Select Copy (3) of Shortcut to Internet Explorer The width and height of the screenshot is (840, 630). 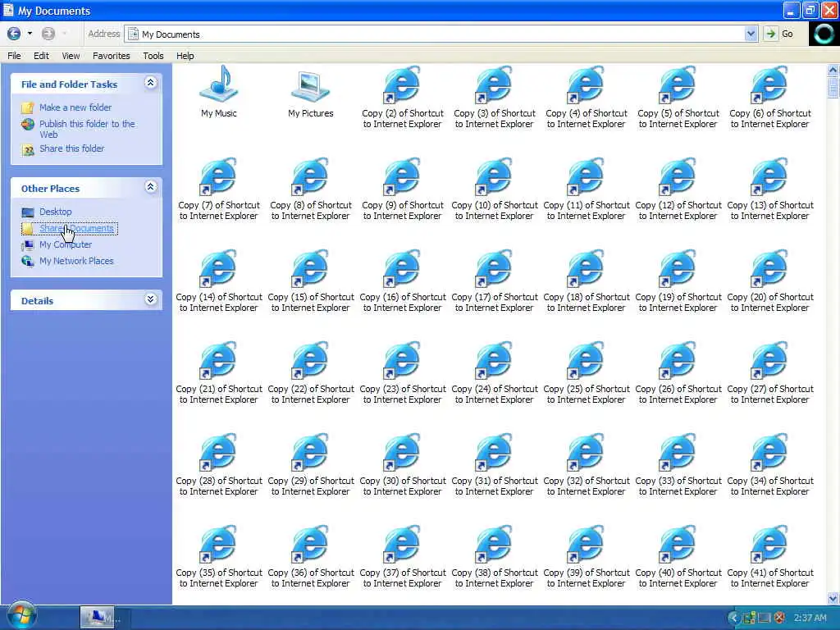point(495,97)
